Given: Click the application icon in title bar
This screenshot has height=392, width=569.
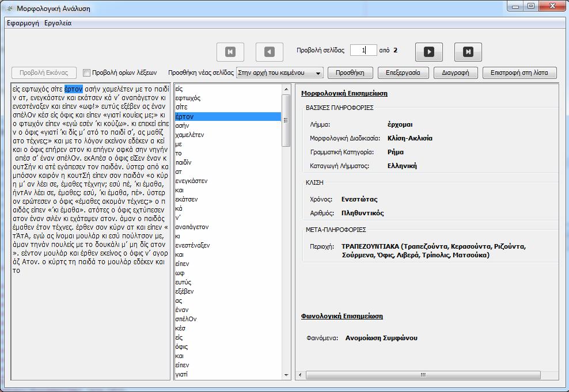Looking at the screenshot, I should pyautogui.click(x=10, y=8).
